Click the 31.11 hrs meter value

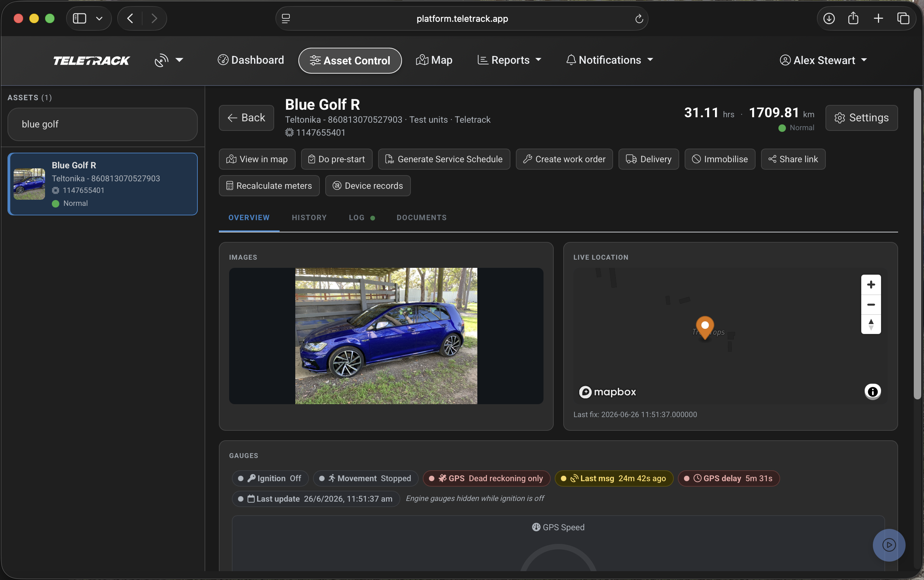pos(709,113)
